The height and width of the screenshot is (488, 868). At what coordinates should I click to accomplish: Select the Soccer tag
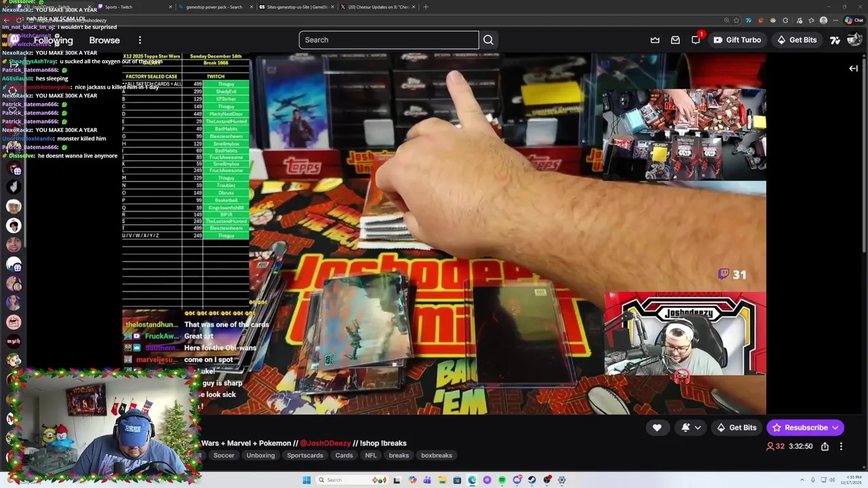click(x=224, y=455)
